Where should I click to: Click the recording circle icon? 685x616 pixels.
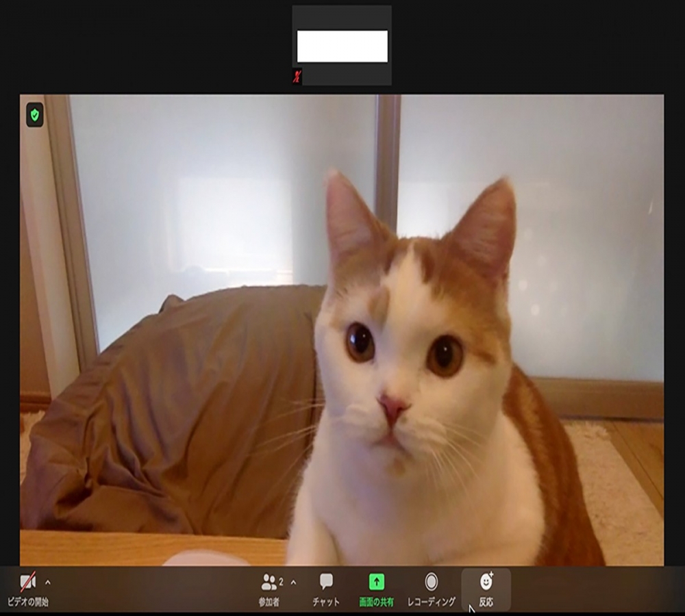[x=431, y=582]
